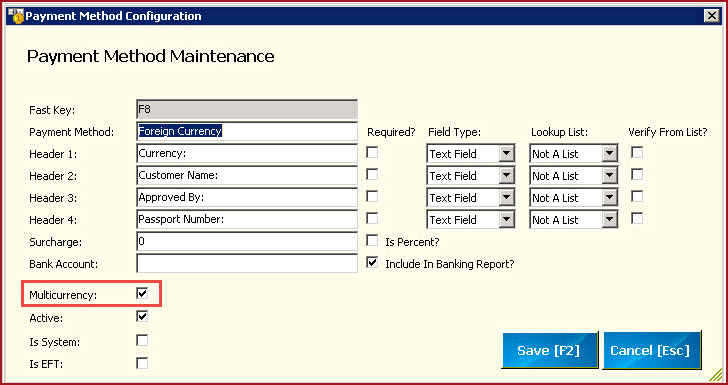Open the Header 3 Field Type dropdown
This screenshot has width=728, height=385.
coord(507,198)
